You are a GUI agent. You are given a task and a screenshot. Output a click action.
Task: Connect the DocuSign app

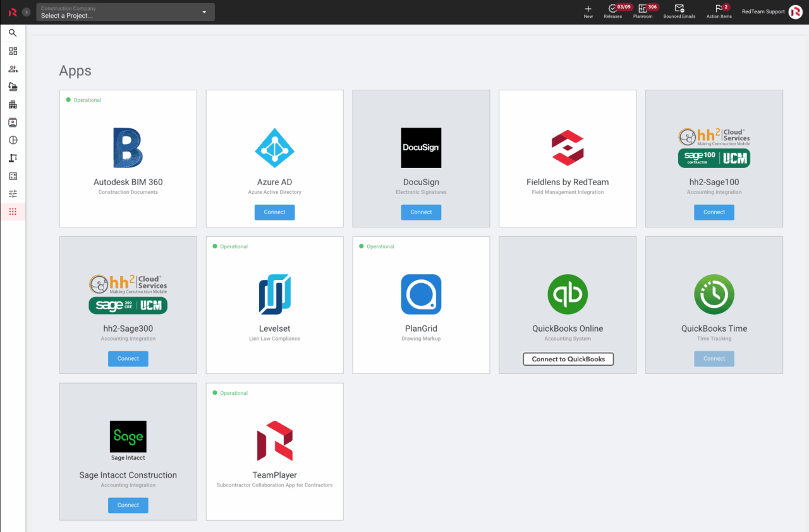tap(421, 212)
